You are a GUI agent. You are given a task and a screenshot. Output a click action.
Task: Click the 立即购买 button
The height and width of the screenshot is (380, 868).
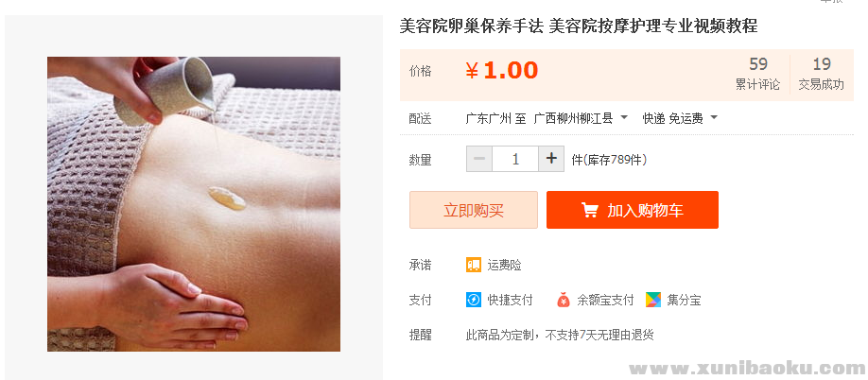coord(474,210)
